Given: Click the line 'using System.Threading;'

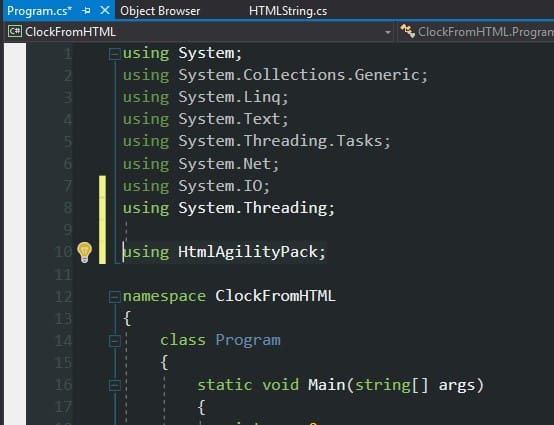Looking at the screenshot, I should point(229,208).
